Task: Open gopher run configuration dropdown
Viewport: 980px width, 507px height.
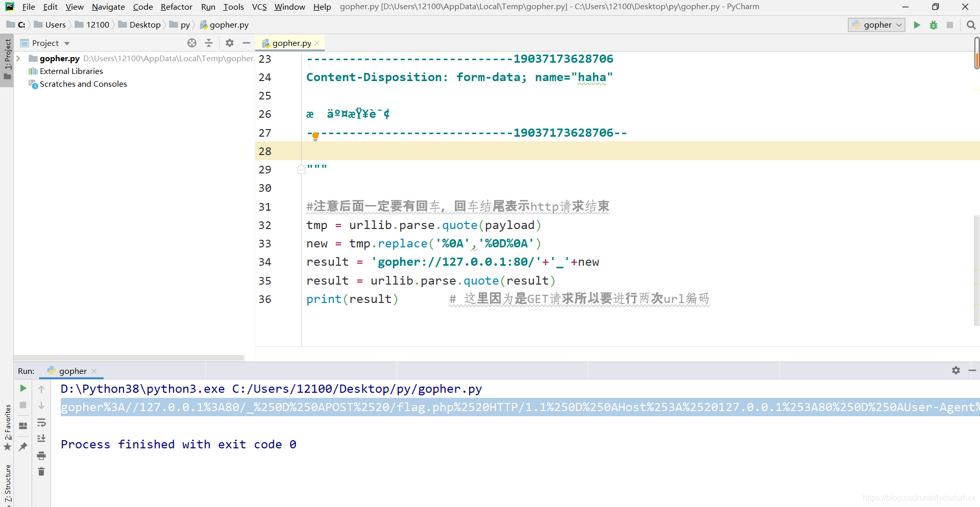Action: 876,25
